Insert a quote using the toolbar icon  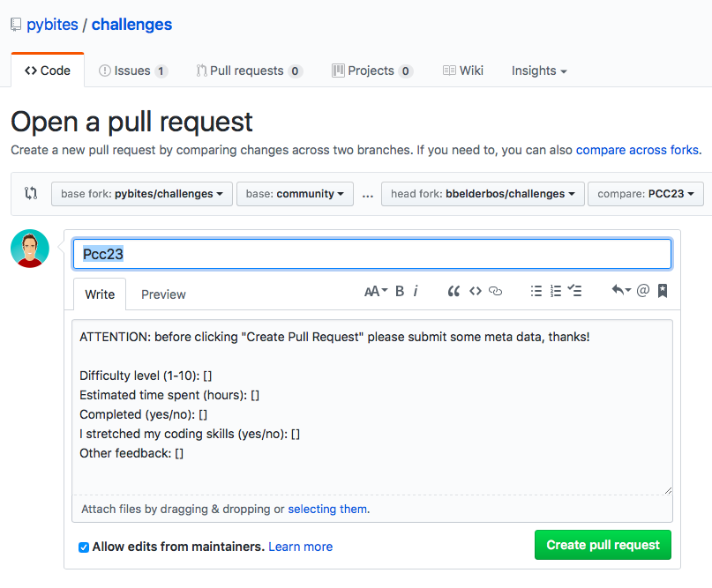pyautogui.click(x=453, y=291)
